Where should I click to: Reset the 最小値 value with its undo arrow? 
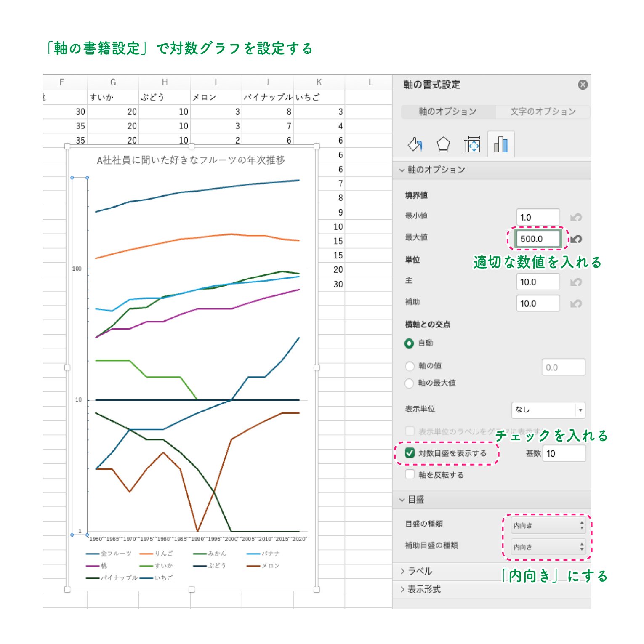point(576,217)
